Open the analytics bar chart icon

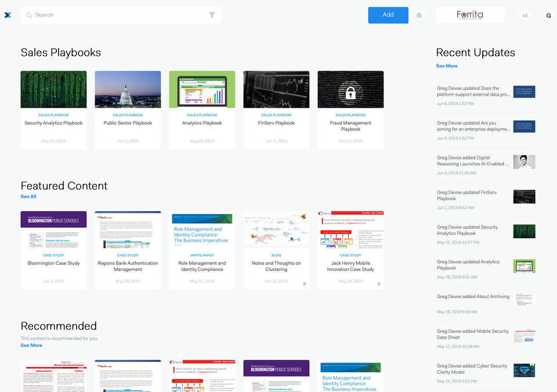click(x=525, y=15)
